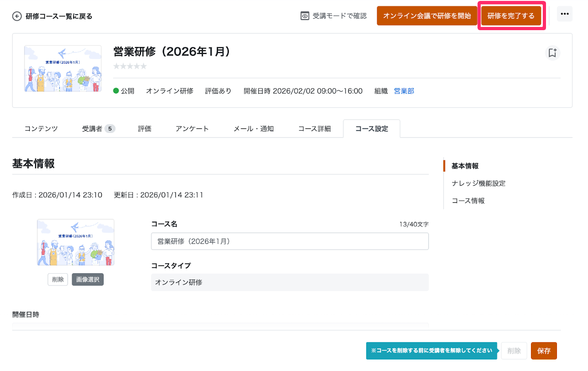Jump to コース情報 section
The width and height of the screenshot is (588, 371).
tap(468, 201)
